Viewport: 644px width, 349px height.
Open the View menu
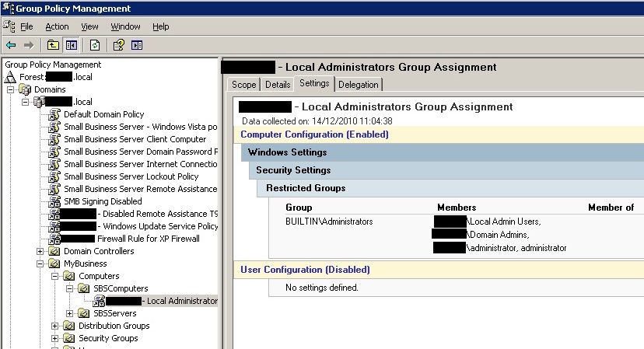[x=89, y=26]
